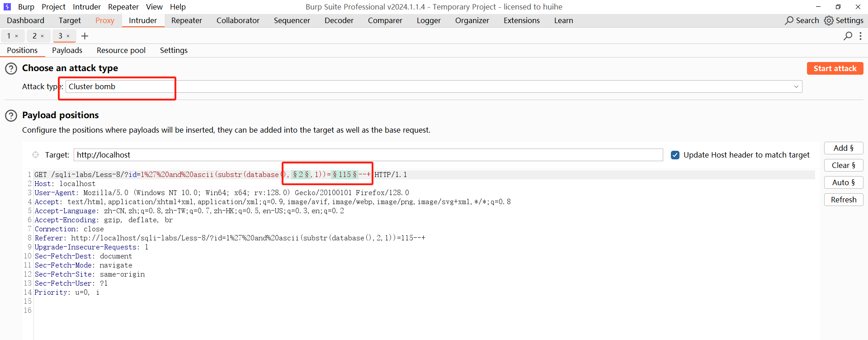The height and width of the screenshot is (340, 868).
Task: Open the Project menu
Action: coord(53,7)
